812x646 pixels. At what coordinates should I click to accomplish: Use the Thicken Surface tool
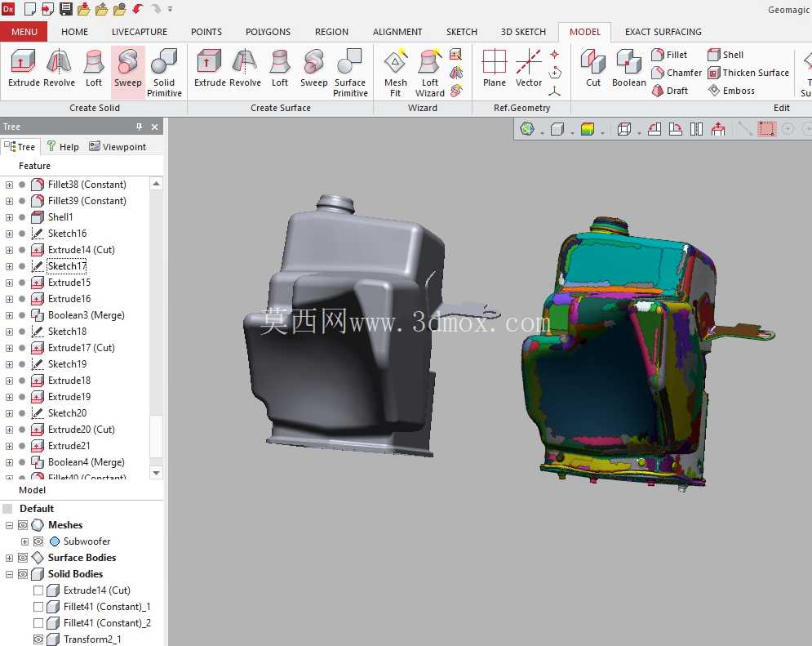(x=748, y=73)
